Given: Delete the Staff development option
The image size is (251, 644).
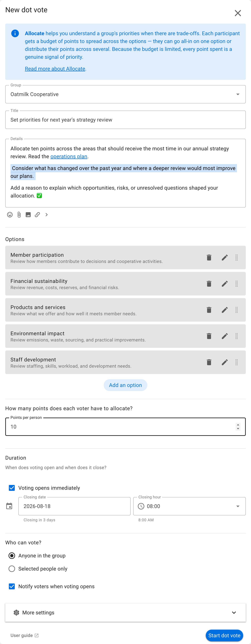Looking at the screenshot, I should coord(209,362).
